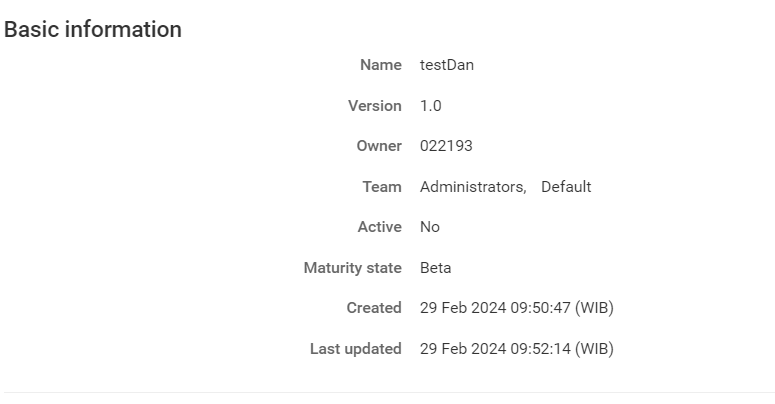
Task: Click the 09:52:14 last updated time
Action: tap(540, 349)
